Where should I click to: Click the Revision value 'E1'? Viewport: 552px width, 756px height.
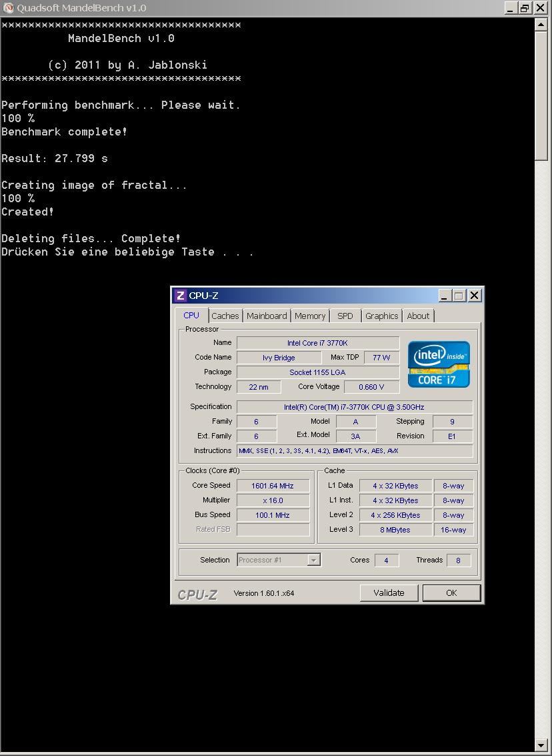pyautogui.click(x=452, y=436)
